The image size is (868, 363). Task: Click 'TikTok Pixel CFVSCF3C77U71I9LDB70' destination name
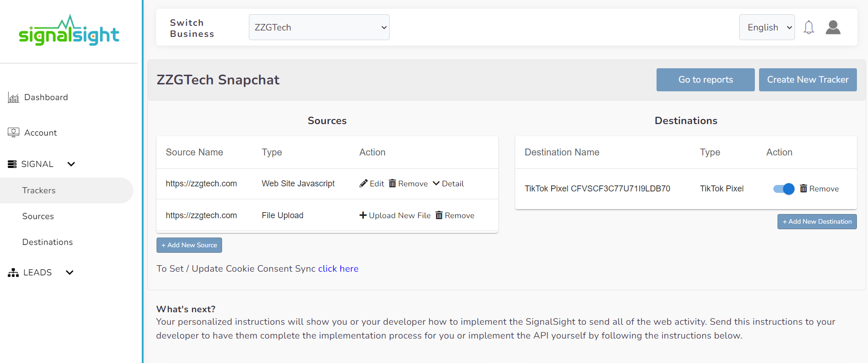[597, 189]
